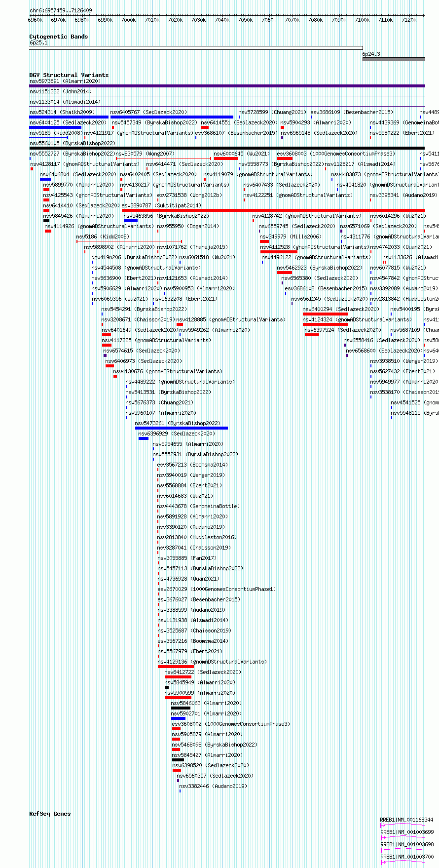
Task: Click the red nsv4112528 variant bar
Action: coord(279,252)
